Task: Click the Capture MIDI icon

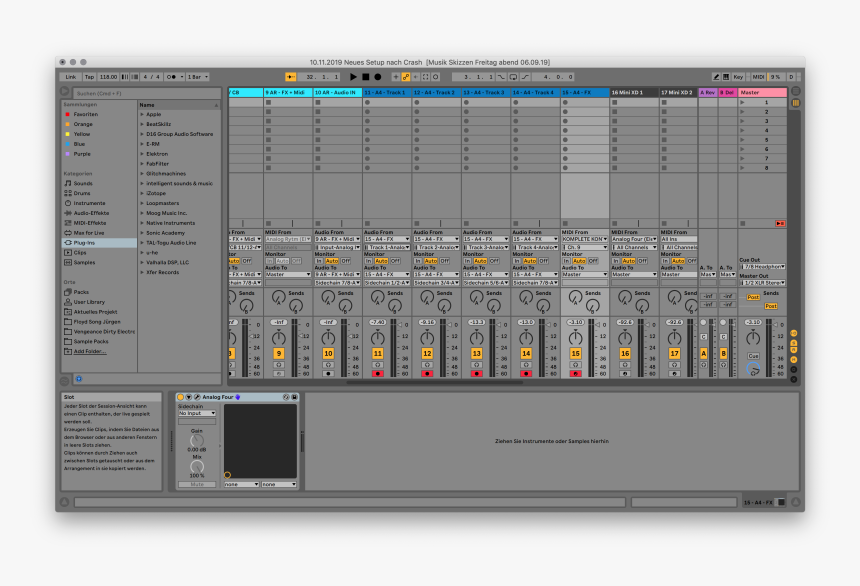Action: click(x=425, y=77)
